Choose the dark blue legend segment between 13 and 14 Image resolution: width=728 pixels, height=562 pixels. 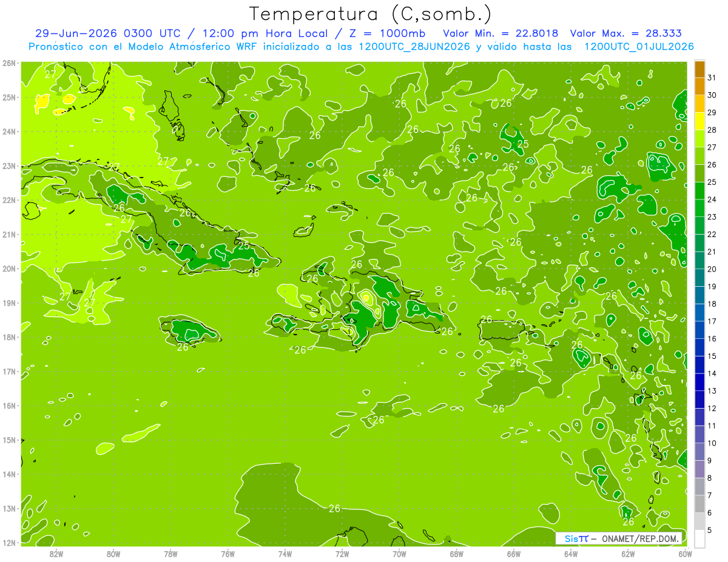pyautogui.click(x=699, y=382)
